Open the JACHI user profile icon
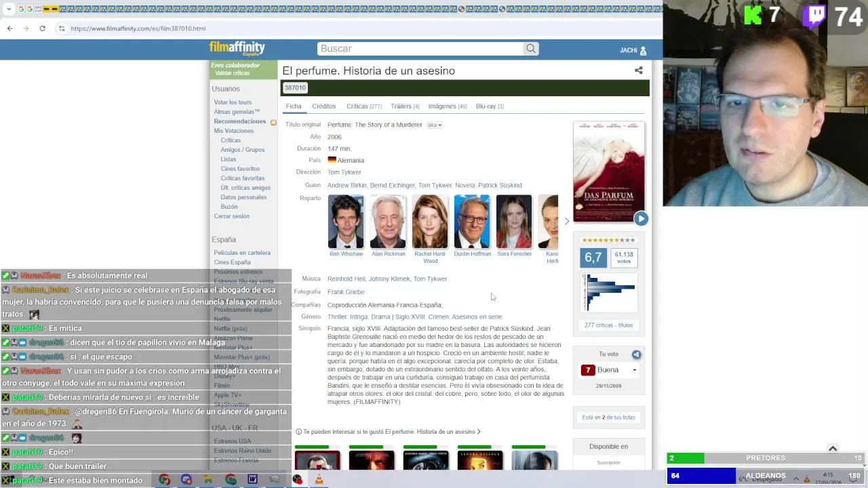Screen dimensions: 868x488 point(643,50)
